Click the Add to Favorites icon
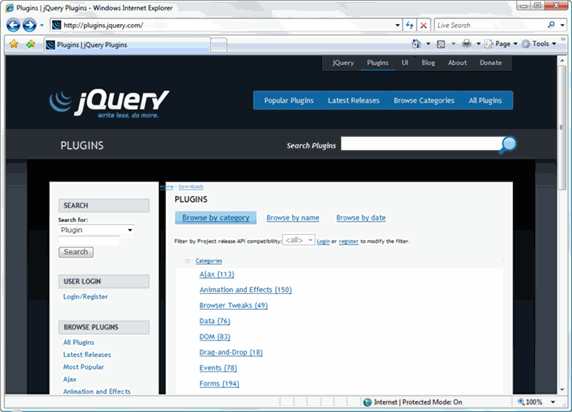 30,44
